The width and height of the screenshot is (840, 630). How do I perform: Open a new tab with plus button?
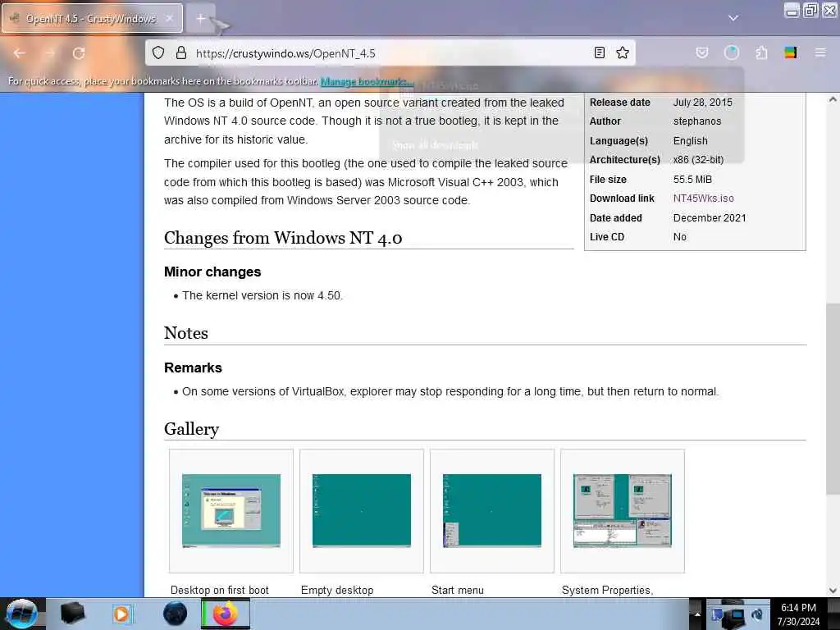tap(201, 19)
